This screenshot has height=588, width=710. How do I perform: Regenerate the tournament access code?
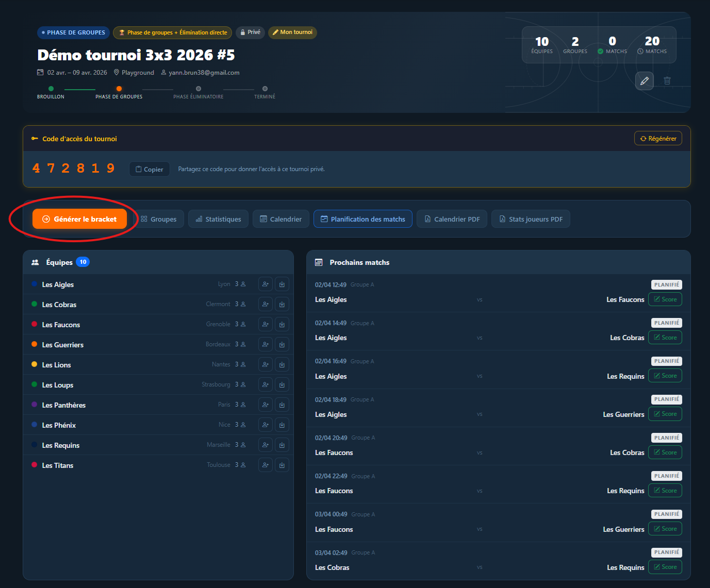tap(658, 139)
